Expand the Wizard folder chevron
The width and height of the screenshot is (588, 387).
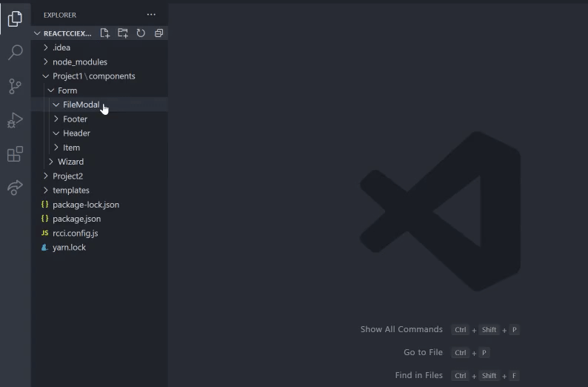(51, 162)
